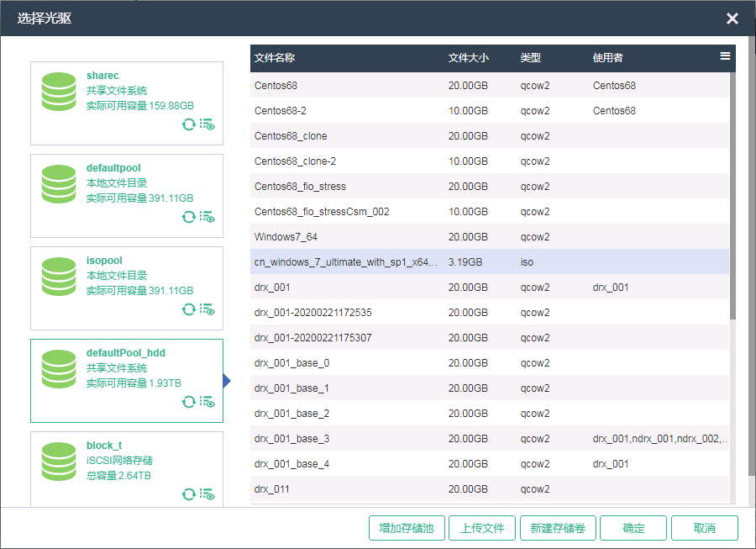The image size is (756, 549).
Task: Click the defaultpool database disk icon
Action: click(x=59, y=184)
